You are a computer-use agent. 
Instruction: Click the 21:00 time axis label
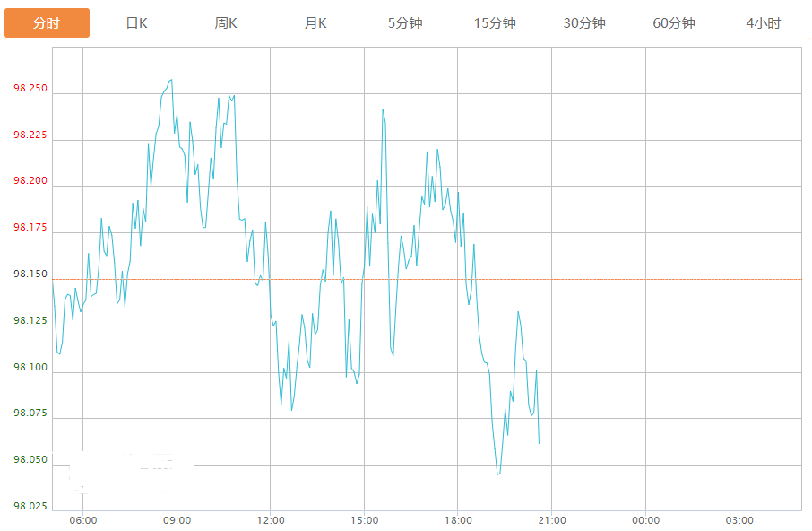(x=552, y=520)
